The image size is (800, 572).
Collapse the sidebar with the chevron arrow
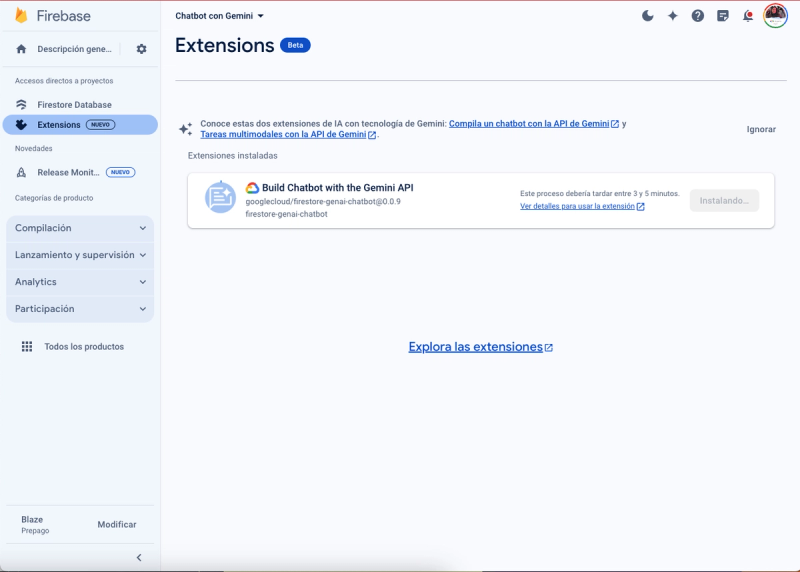pos(139,557)
